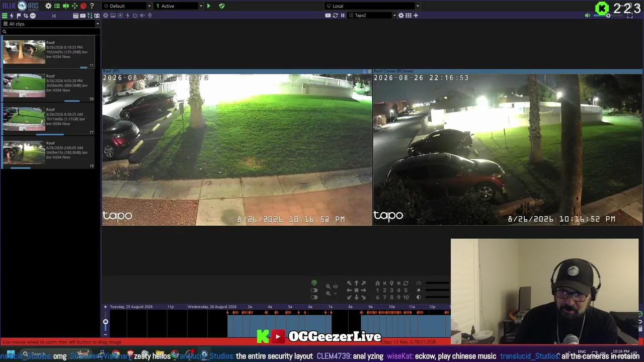Pan camera left with the PTZ left arrow
This screenshot has width=644, height=362.
point(349,290)
